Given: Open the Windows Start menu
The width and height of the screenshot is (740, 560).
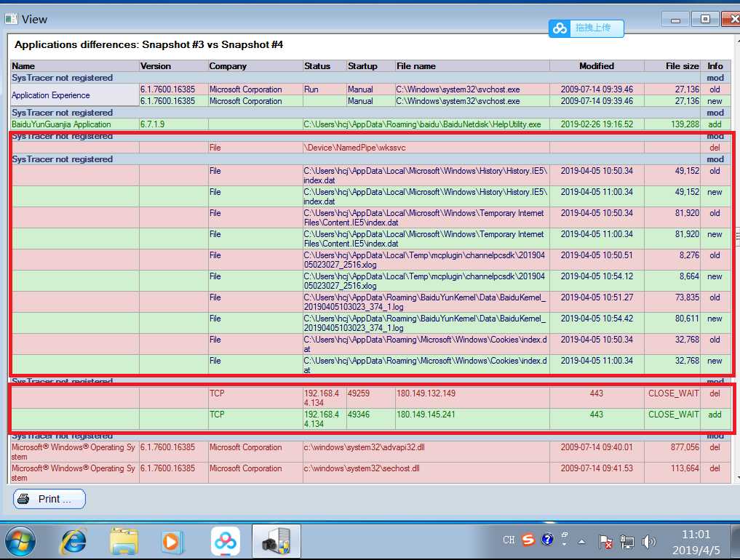Looking at the screenshot, I should 20,542.
